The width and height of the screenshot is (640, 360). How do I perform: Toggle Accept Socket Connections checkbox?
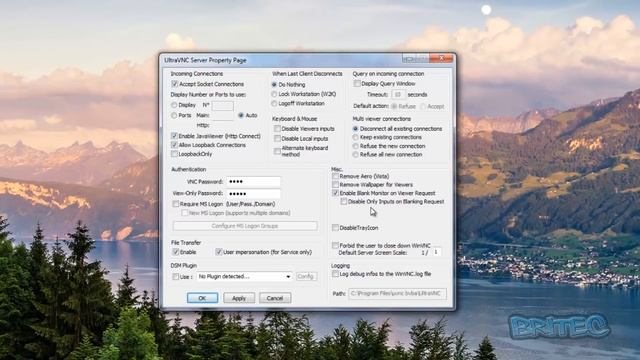[175, 84]
